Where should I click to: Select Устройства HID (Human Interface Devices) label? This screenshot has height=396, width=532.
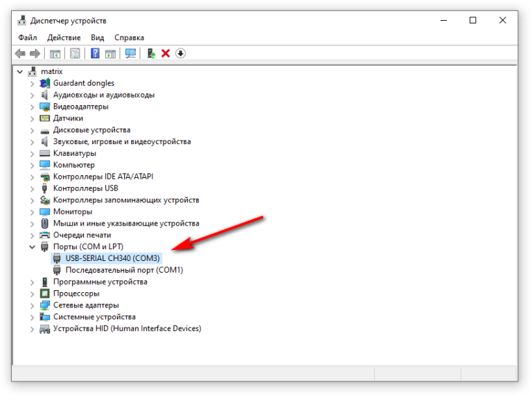[x=127, y=329]
